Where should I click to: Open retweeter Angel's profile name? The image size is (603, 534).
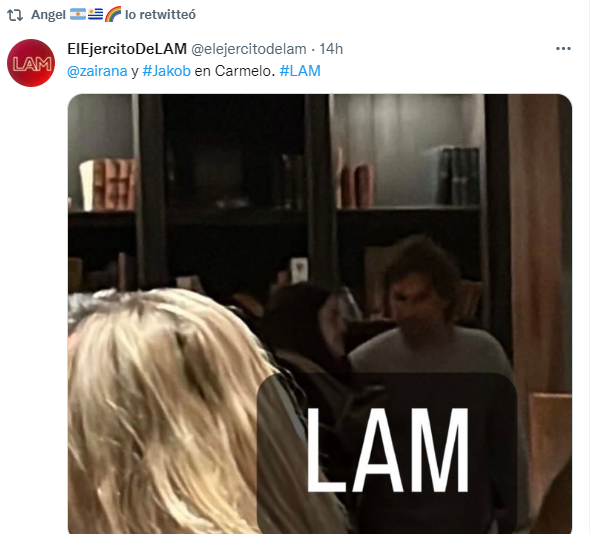tap(48, 15)
